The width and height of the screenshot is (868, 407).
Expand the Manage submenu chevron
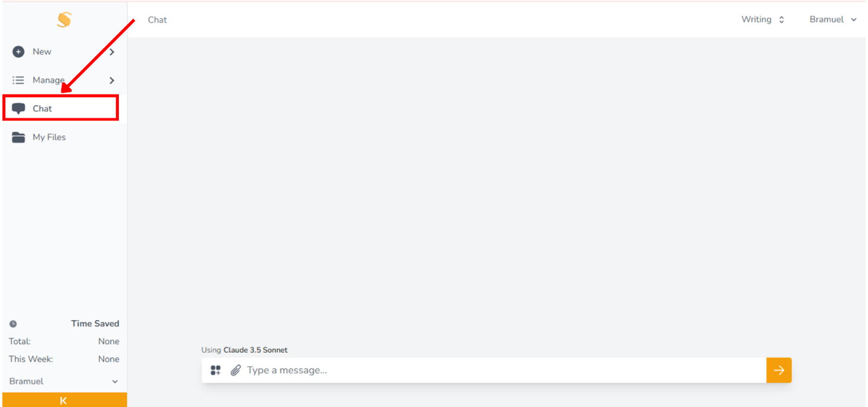[x=112, y=80]
